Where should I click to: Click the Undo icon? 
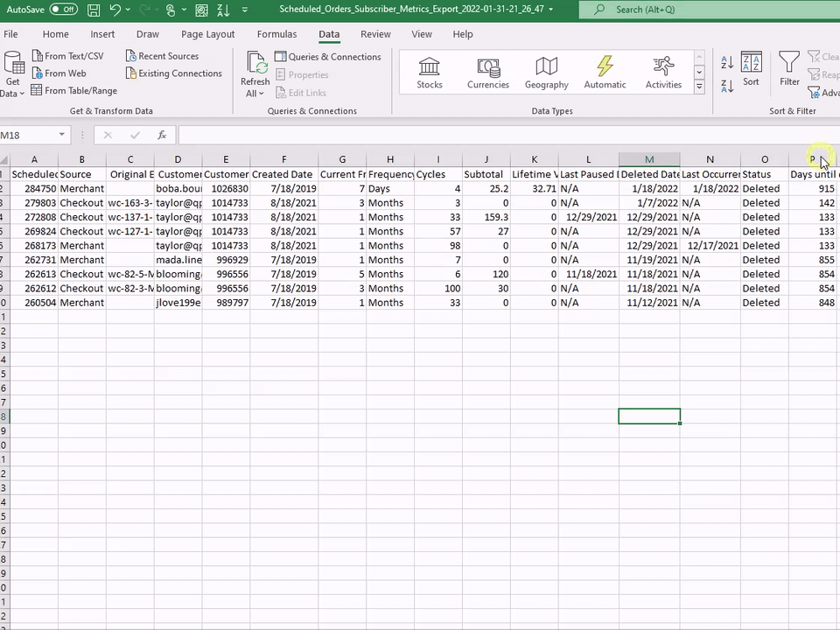coord(115,9)
